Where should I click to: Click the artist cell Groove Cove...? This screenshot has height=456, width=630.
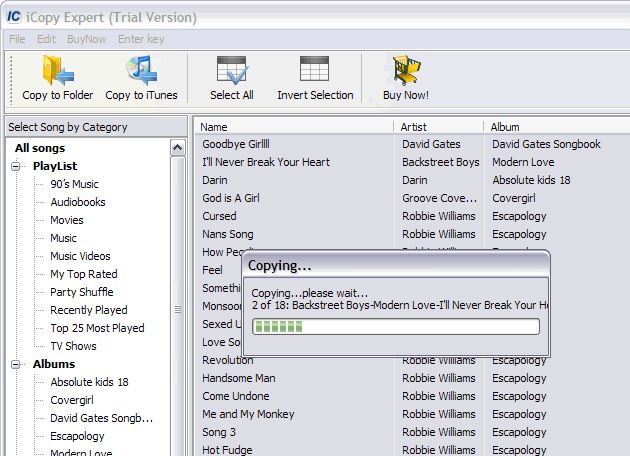coord(440,198)
